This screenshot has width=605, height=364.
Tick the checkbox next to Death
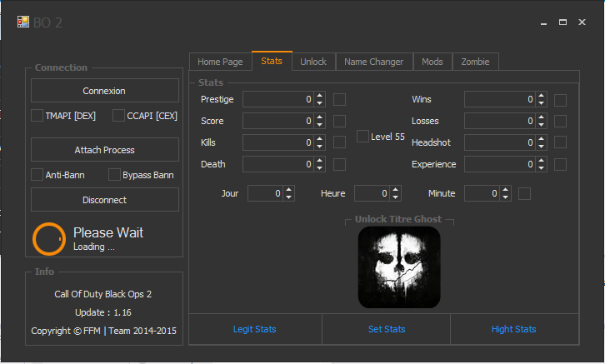pos(339,165)
